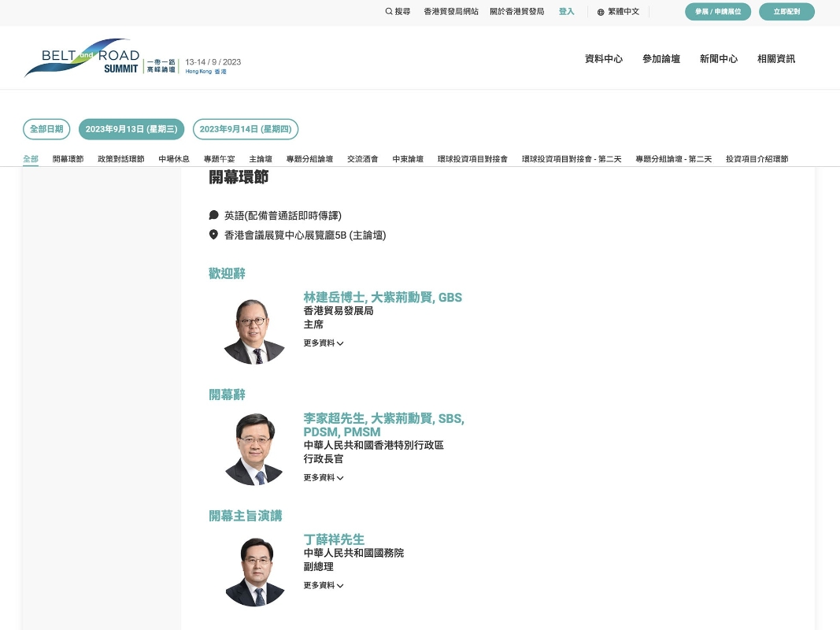Image resolution: width=840 pixels, height=630 pixels.
Task: Click the 林建岳博士 name heading
Action: (x=383, y=298)
